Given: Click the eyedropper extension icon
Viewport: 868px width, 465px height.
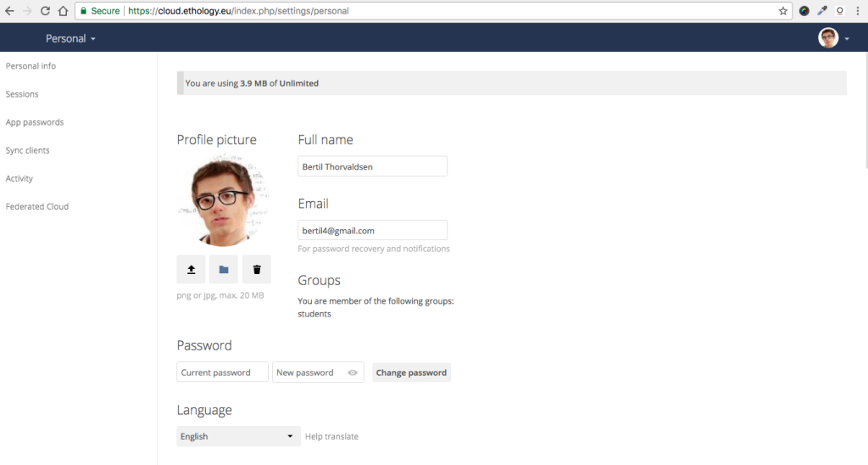Looking at the screenshot, I should pos(822,10).
